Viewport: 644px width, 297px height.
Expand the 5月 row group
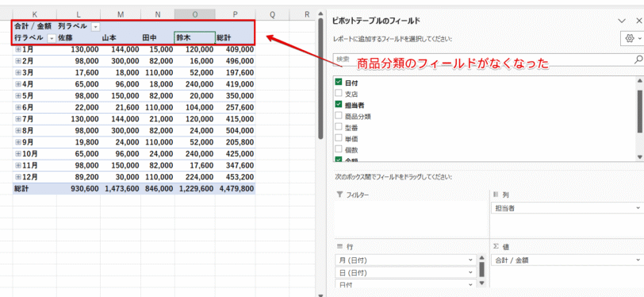click(x=18, y=96)
